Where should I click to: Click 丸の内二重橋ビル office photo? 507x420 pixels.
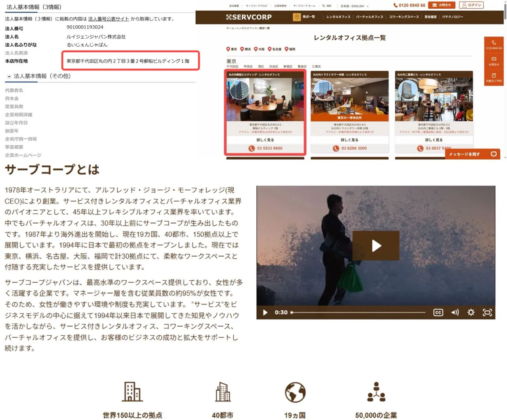pyautogui.click(x=434, y=99)
